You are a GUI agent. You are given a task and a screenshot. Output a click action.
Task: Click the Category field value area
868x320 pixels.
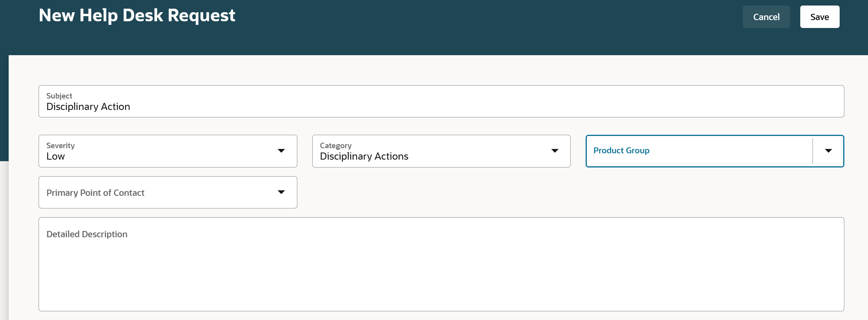(x=364, y=156)
